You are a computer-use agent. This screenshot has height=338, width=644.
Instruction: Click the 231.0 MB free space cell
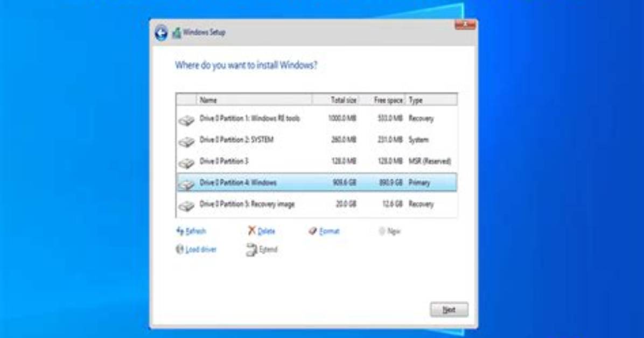(x=390, y=140)
